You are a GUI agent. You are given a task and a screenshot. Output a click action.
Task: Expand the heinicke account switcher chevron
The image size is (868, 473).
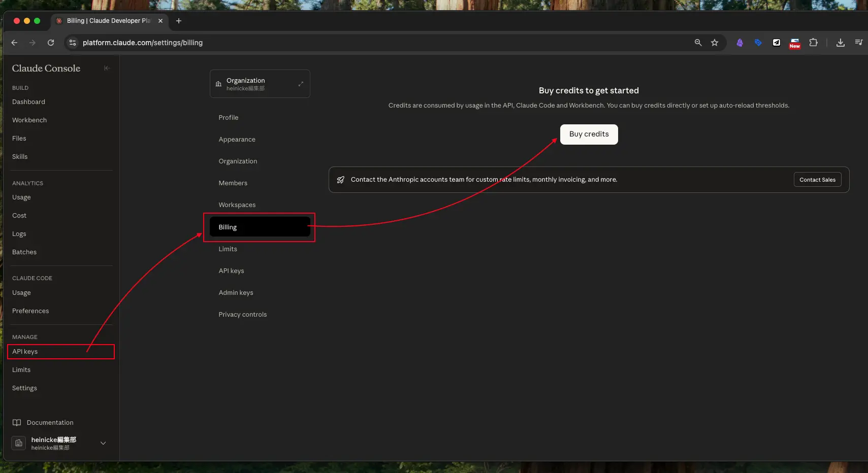pyautogui.click(x=103, y=443)
